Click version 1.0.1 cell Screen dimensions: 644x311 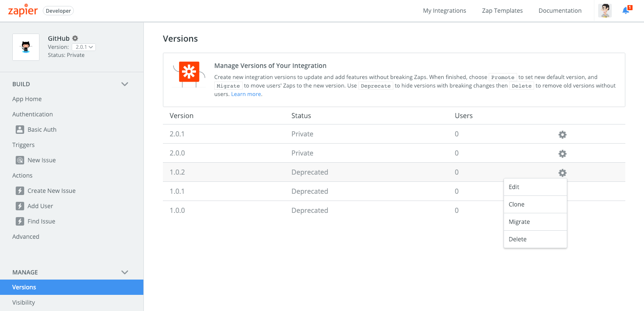tap(177, 191)
